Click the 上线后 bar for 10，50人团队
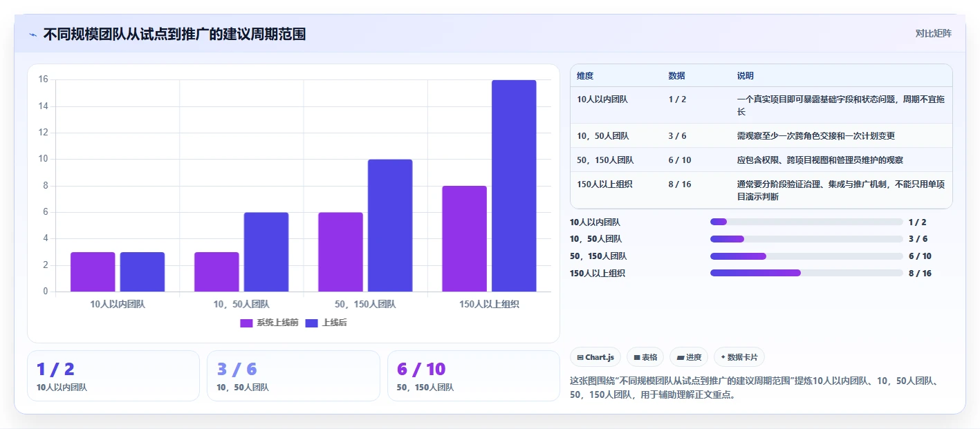980x429 pixels. 266,252
